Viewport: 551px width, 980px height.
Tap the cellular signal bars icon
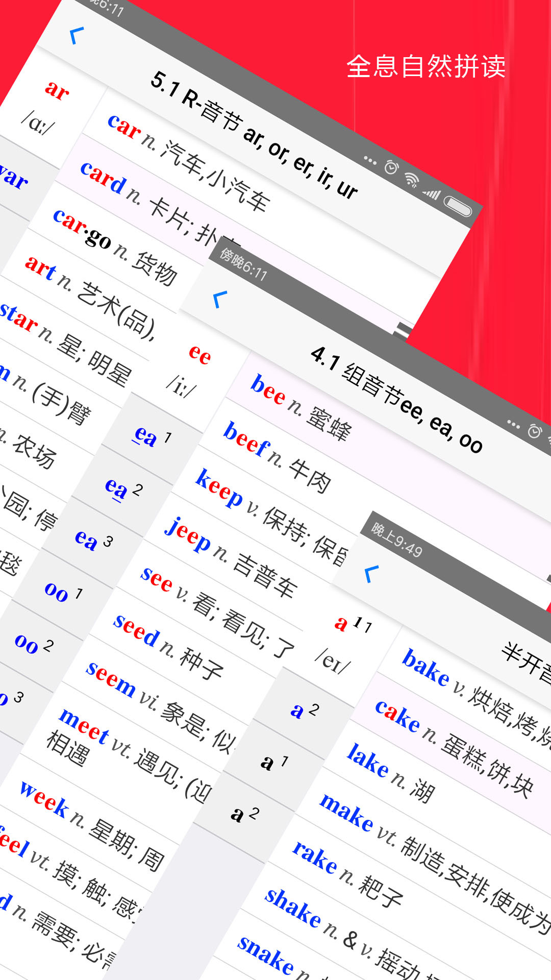(x=431, y=193)
